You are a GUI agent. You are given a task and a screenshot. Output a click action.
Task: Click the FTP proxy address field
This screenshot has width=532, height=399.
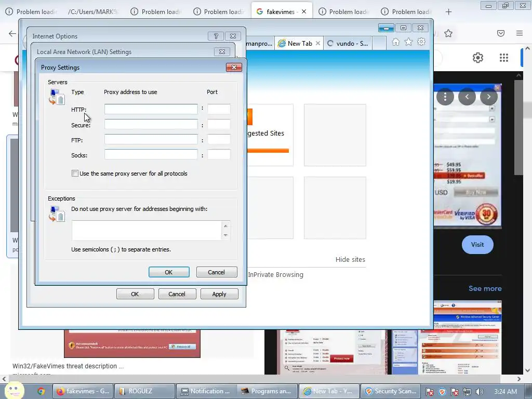151,139
